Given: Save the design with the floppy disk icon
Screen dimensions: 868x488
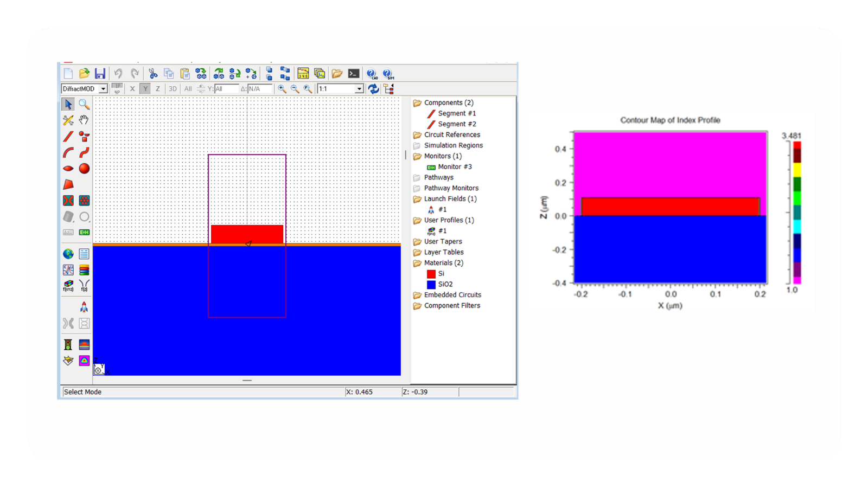Looking at the screenshot, I should point(100,74).
